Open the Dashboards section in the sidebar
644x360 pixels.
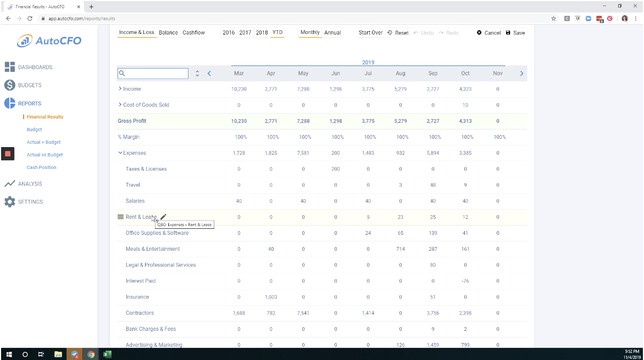9,67
